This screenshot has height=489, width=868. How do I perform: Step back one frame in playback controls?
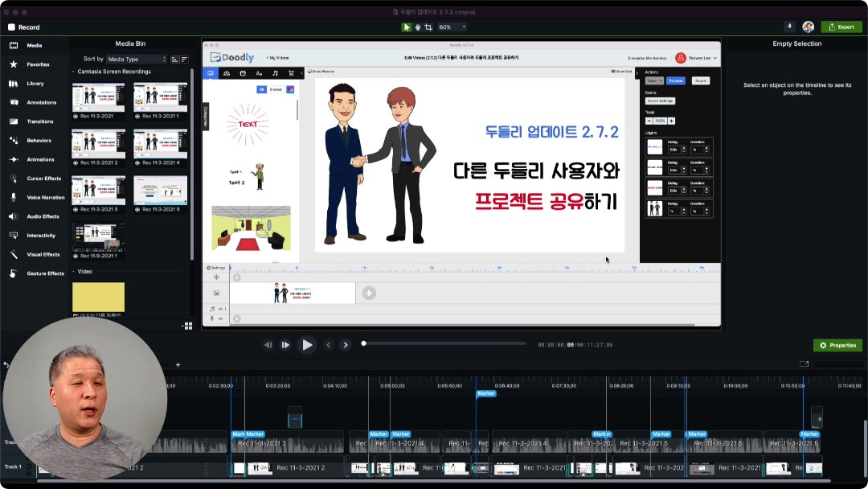click(x=268, y=345)
